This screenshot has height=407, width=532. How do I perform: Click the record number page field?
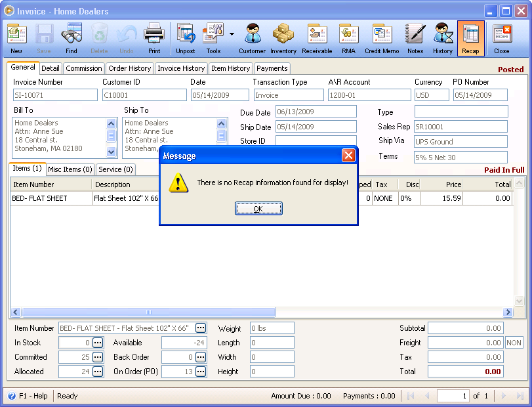point(453,396)
